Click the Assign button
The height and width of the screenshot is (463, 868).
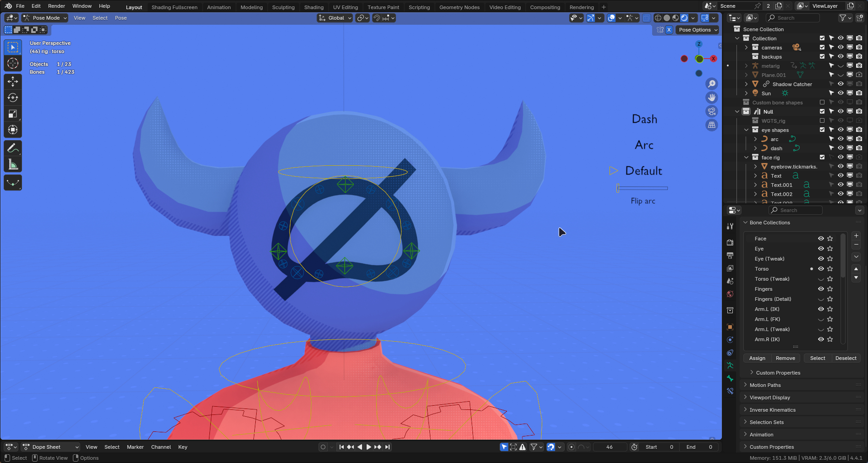[x=757, y=358]
